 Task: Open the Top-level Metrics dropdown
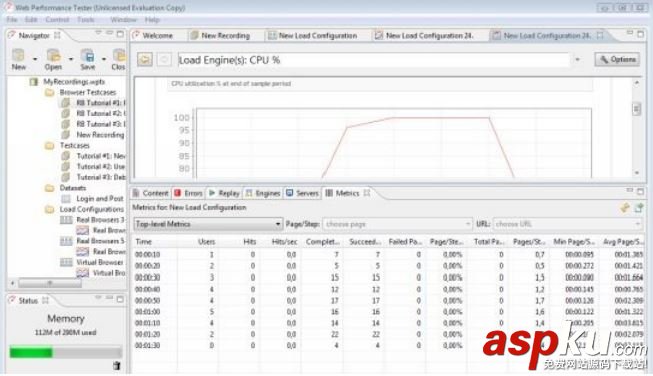(x=208, y=224)
